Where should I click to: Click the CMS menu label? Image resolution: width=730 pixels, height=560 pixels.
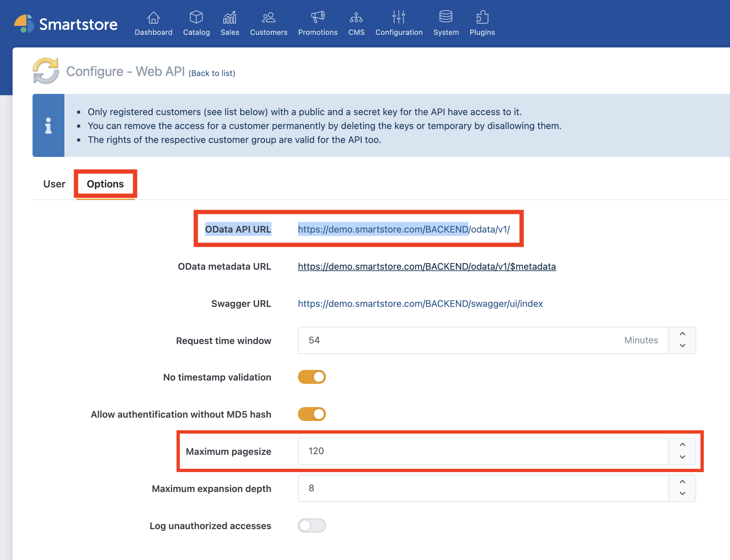tap(356, 32)
